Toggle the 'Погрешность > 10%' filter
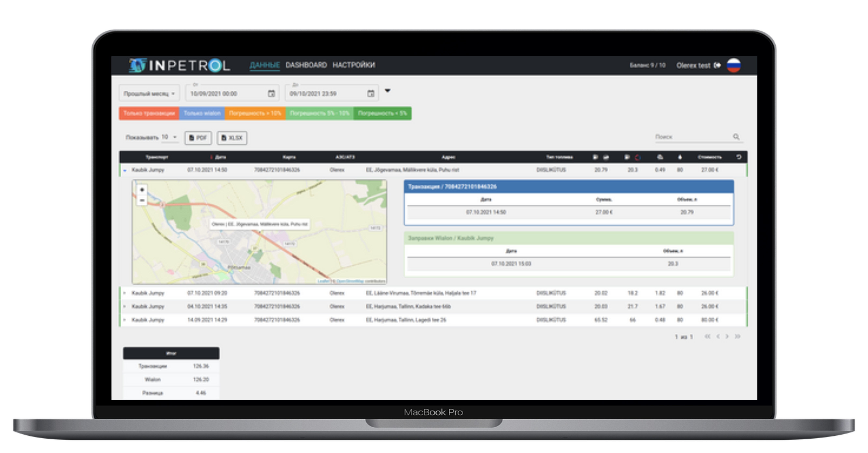The height and width of the screenshot is (453, 868). (255, 113)
